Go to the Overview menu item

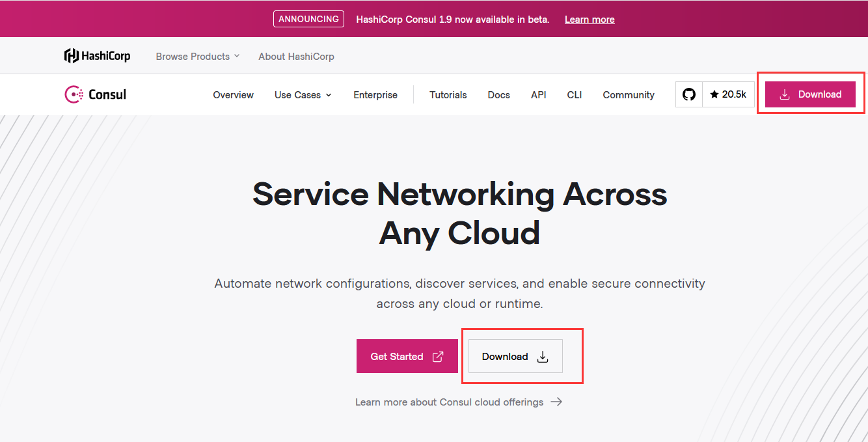point(234,95)
